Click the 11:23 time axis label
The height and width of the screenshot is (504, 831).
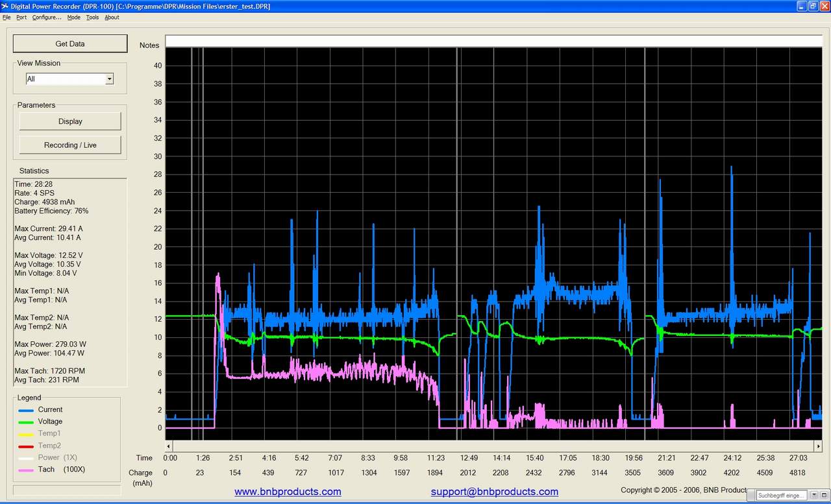(436, 458)
